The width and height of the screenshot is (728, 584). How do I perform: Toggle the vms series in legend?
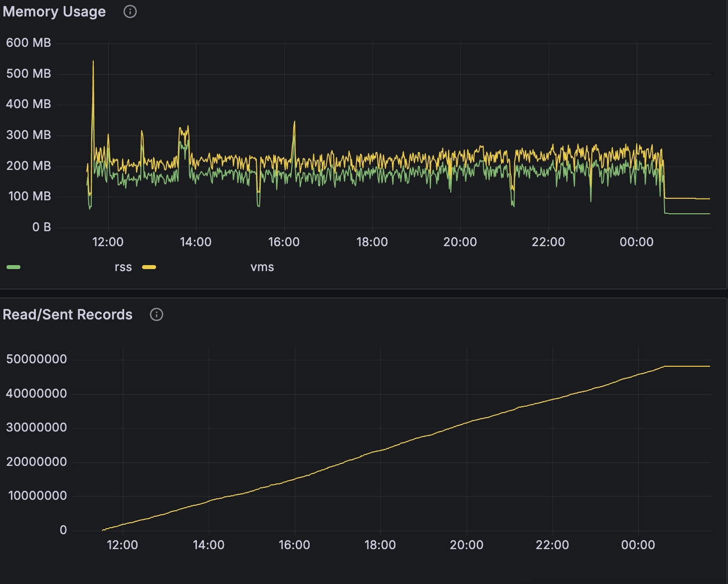(262, 267)
